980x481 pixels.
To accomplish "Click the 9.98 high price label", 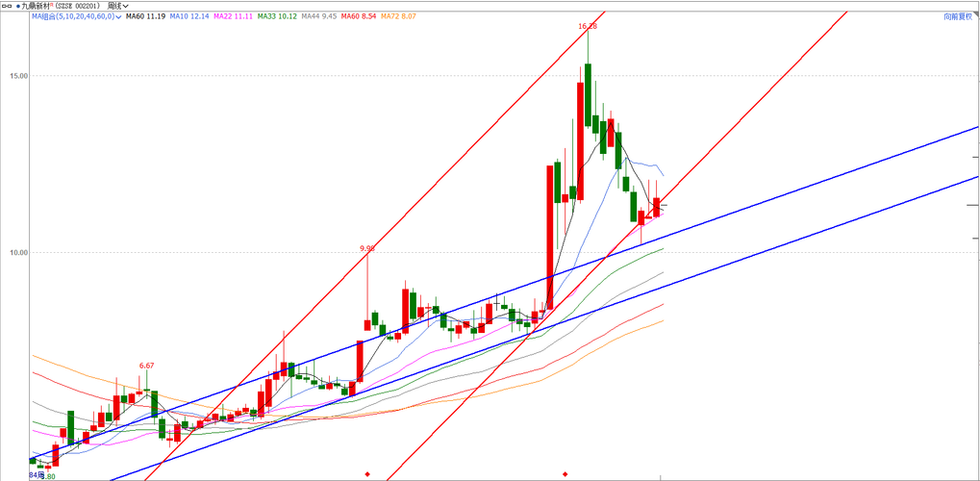I will [x=366, y=248].
